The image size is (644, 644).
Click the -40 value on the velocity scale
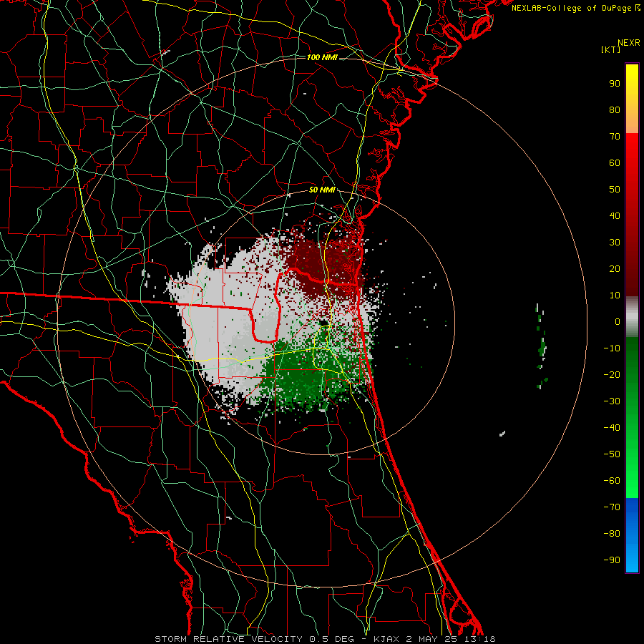point(612,428)
